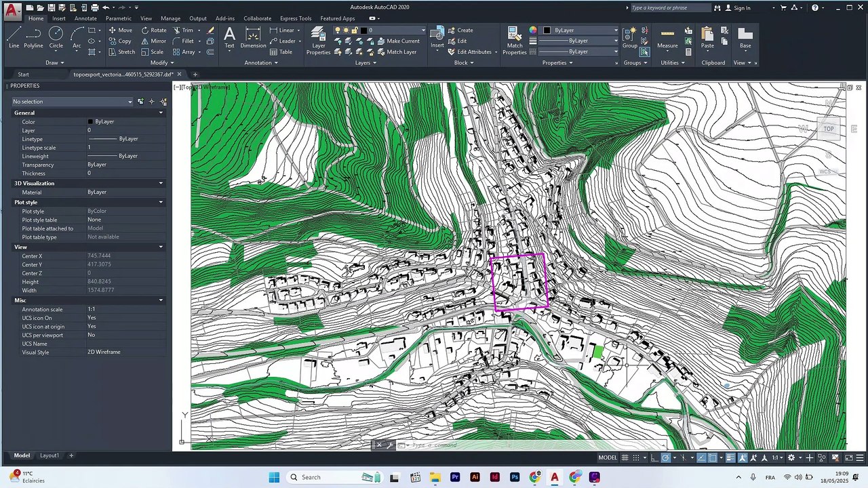Activate the Rotate command

point(154,30)
